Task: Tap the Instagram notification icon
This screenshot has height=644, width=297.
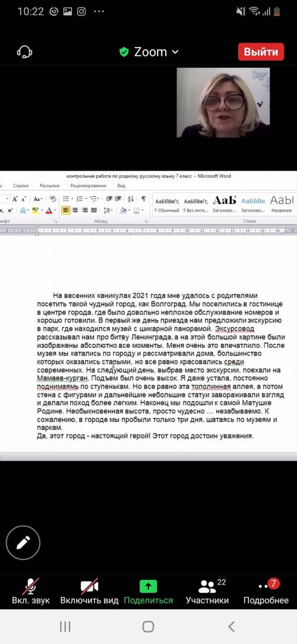Action: [x=81, y=11]
